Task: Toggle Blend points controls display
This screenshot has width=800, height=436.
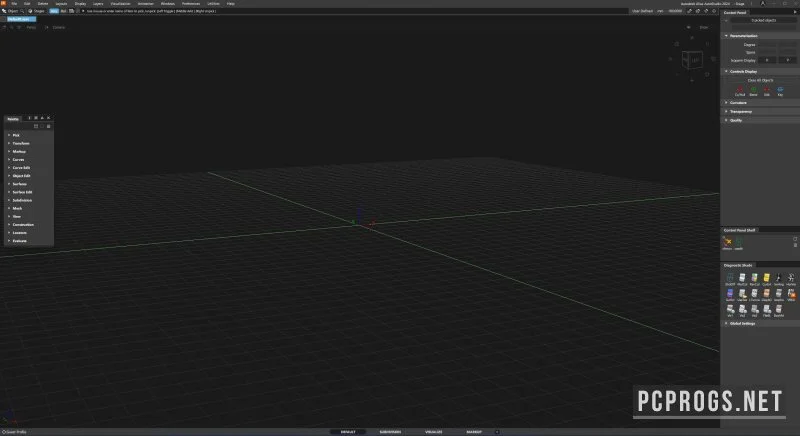Action: tap(754, 91)
